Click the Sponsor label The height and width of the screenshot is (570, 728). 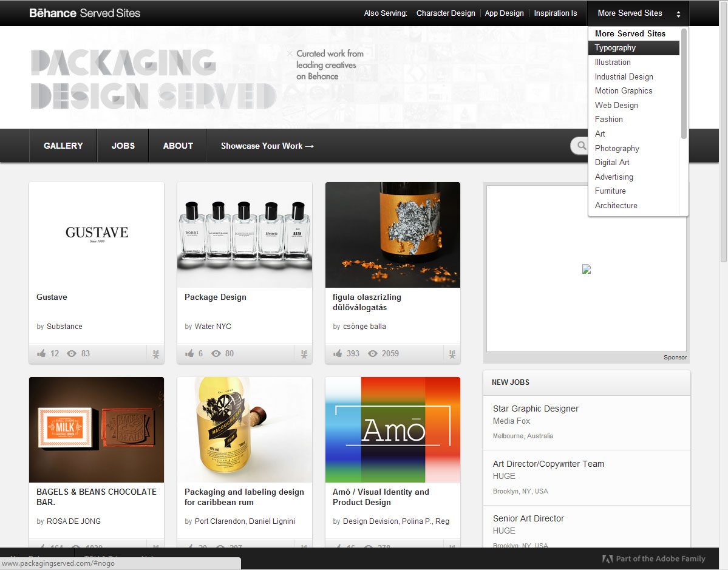pyautogui.click(x=675, y=358)
